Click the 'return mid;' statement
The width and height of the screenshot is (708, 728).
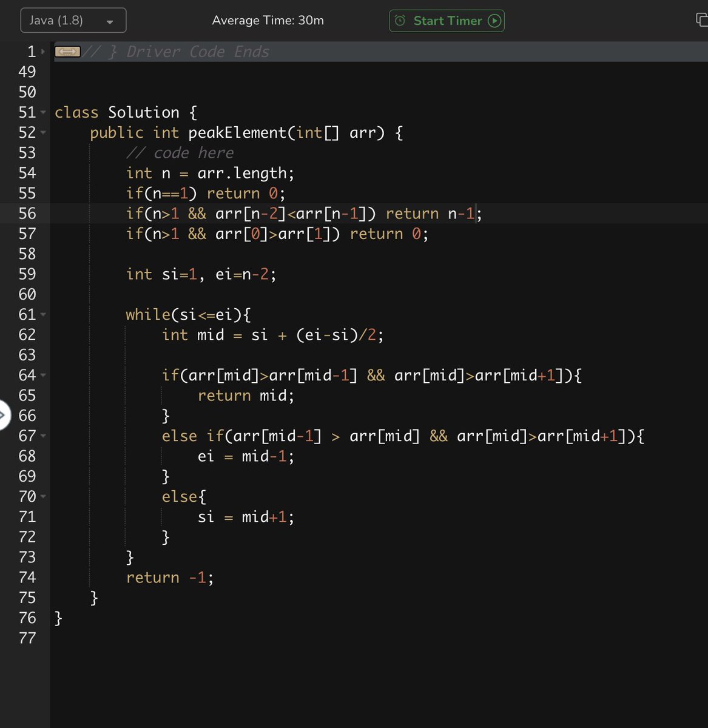click(x=246, y=396)
